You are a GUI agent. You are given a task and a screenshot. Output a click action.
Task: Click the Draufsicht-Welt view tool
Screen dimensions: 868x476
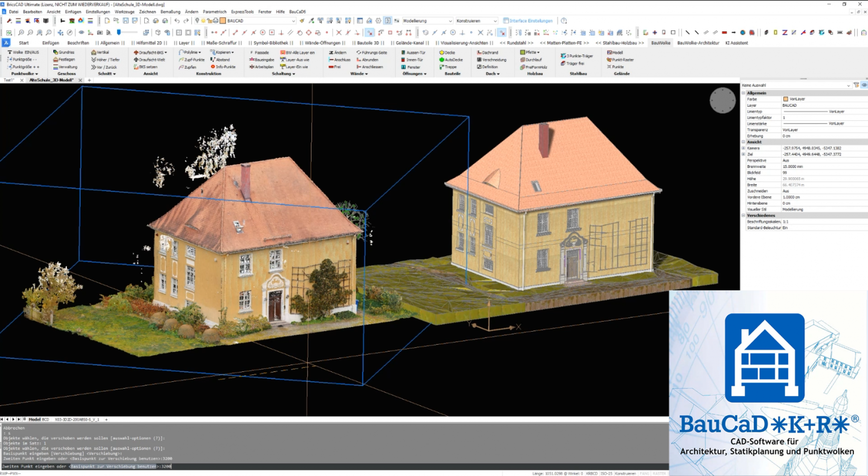(x=149, y=60)
